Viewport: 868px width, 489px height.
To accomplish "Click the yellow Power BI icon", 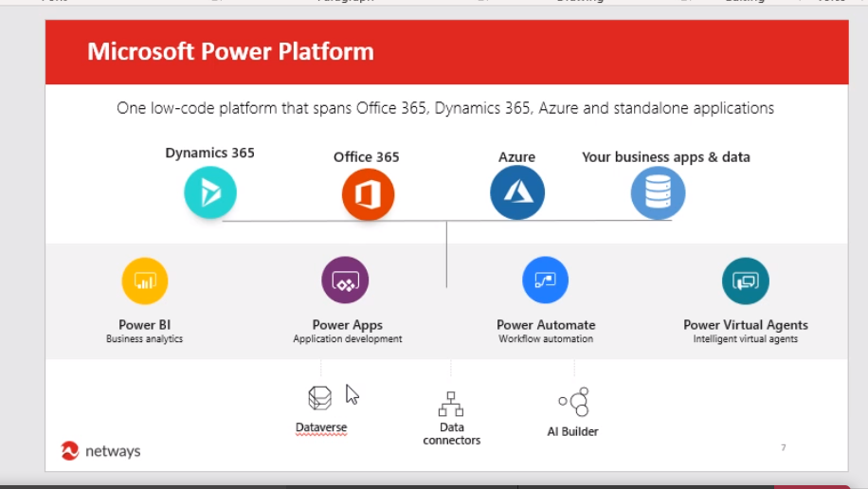I will click(145, 281).
